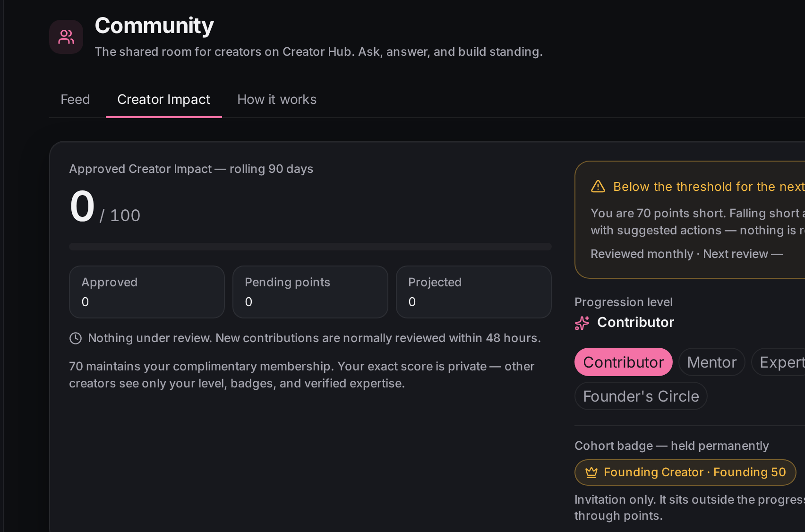Click the 'Invitation only' description text

point(690,507)
